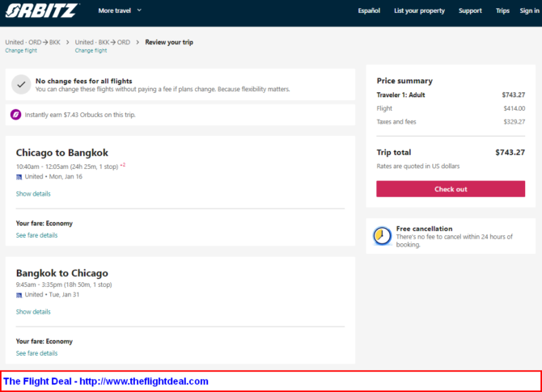Viewport: 542px width, 392px height.
Task: Click the Bangkok to Chicago heading
Action: [x=61, y=273]
